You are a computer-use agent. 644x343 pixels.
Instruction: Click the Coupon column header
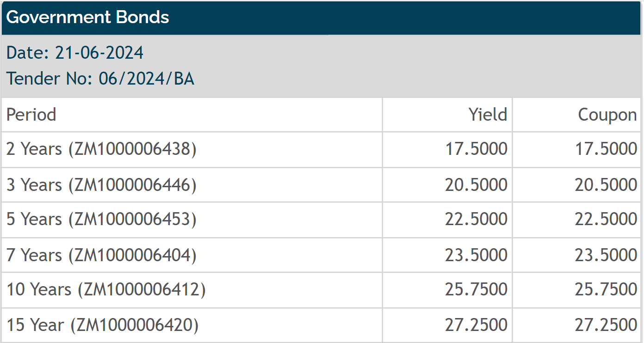607,114
